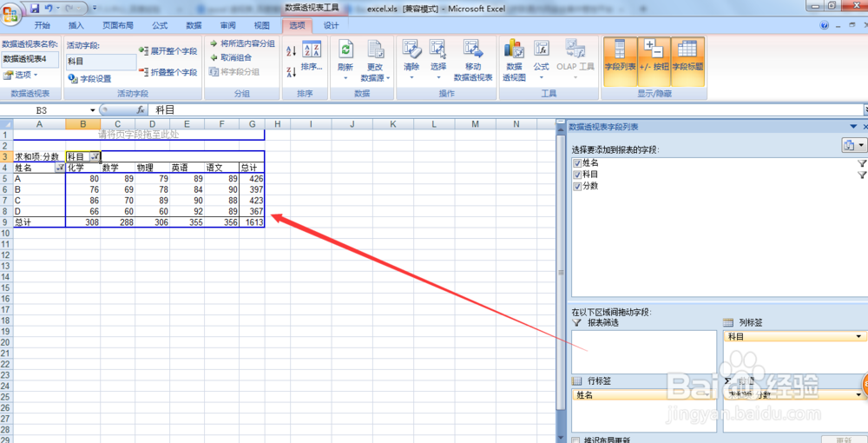The image size is (868, 443).
Task: Open the 科目 column filter dropdown in B3
Action: pos(95,156)
